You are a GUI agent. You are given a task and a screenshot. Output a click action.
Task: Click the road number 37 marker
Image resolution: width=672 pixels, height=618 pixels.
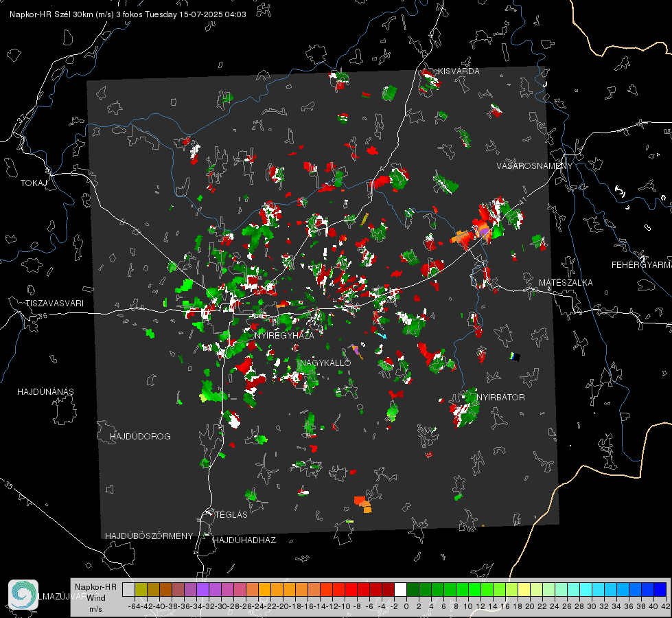[x=22, y=117]
